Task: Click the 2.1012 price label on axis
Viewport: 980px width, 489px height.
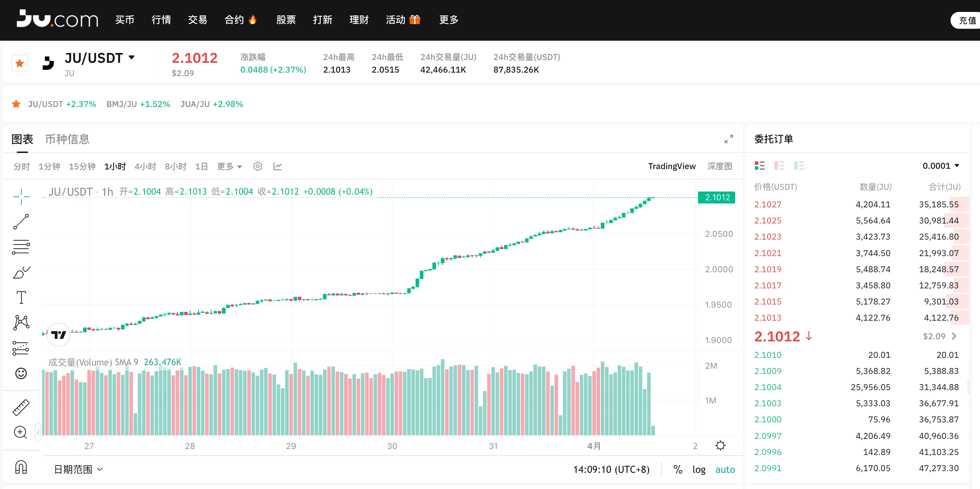Action: pyautogui.click(x=717, y=197)
